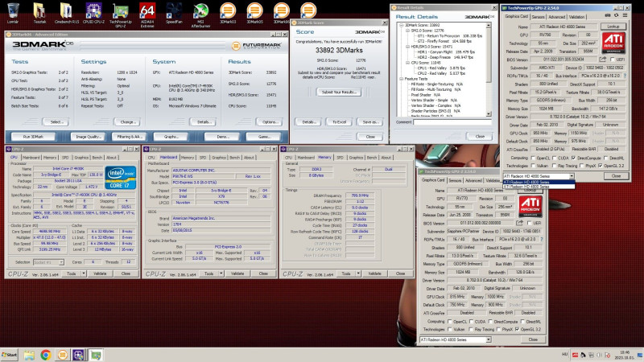Click Run 3DMark button
The width and height of the screenshot is (644, 362).
(33, 137)
